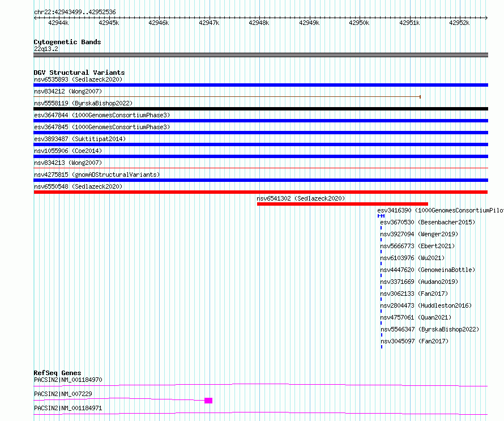504x421 pixels.
Task: Select the short red nsv6541302 variant bar
Action: click(x=342, y=204)
